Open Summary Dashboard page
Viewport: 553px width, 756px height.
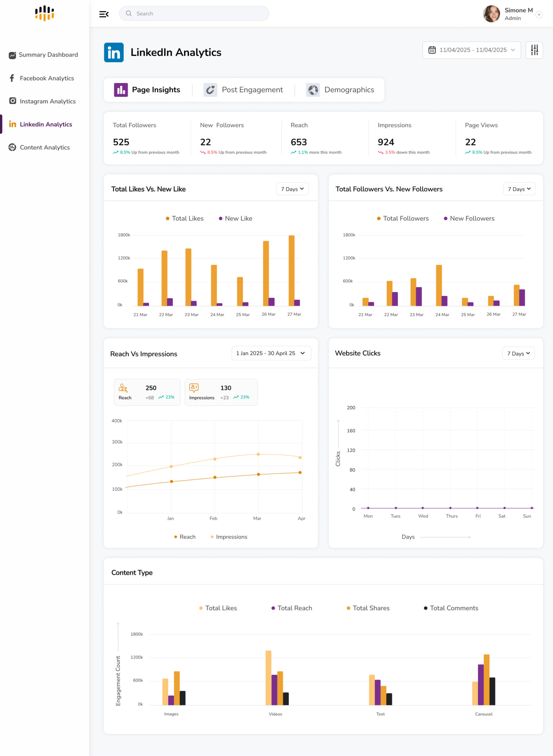(48, 55)
